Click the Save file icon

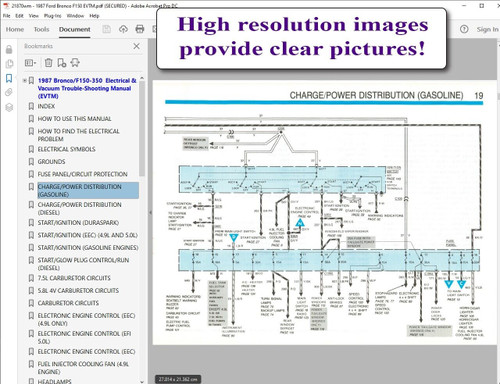click(106, 29)
